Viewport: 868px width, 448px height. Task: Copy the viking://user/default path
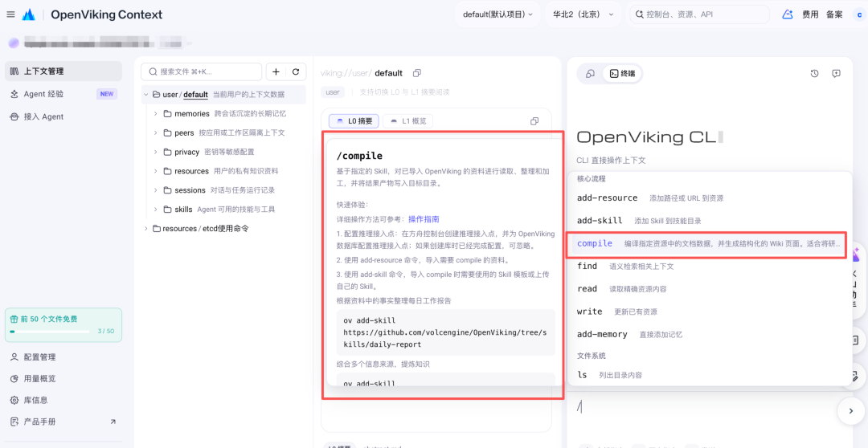coord(417,73)
